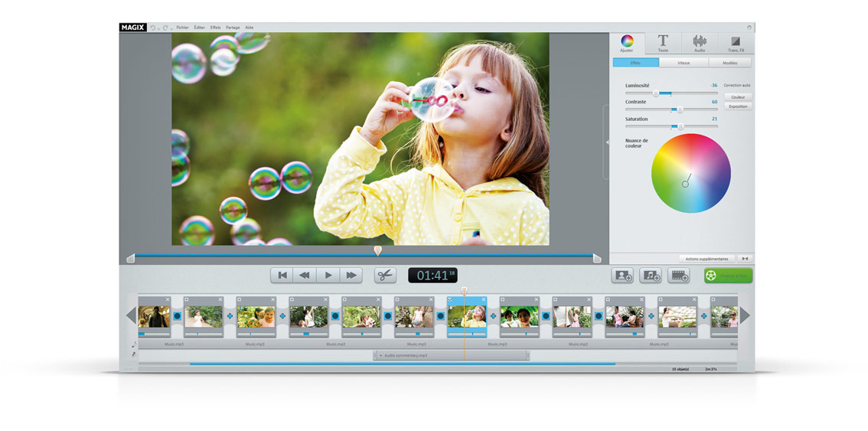The width and height of the screenshot is (868, 431).
Task: Collapse the side panel with the arrow handle
Action: (607, 142)
